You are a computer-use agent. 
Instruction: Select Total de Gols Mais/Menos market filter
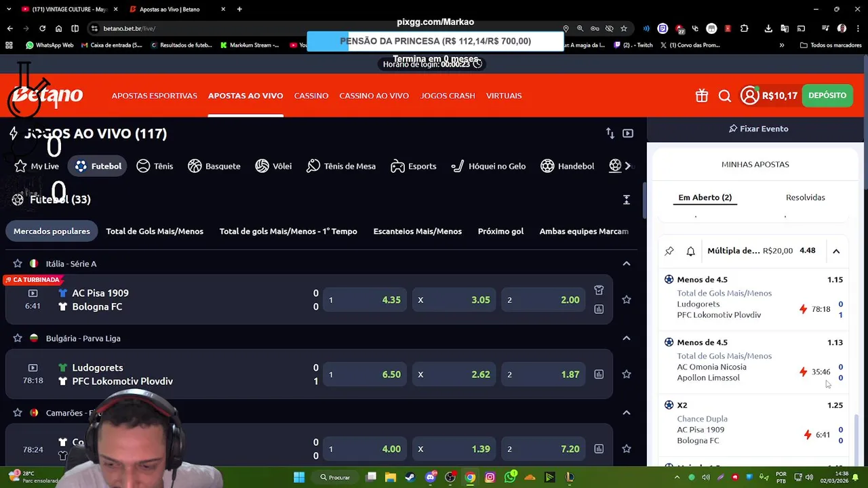coord(155,231)
